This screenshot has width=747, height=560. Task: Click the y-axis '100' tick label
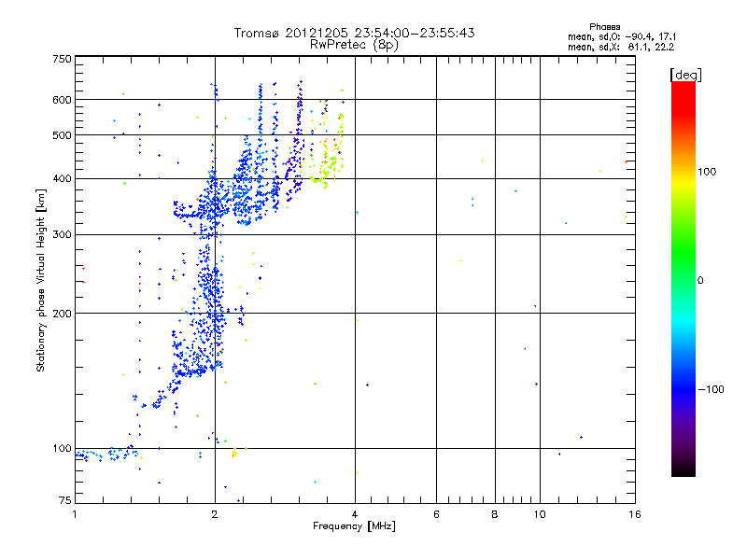click(62, 449)
